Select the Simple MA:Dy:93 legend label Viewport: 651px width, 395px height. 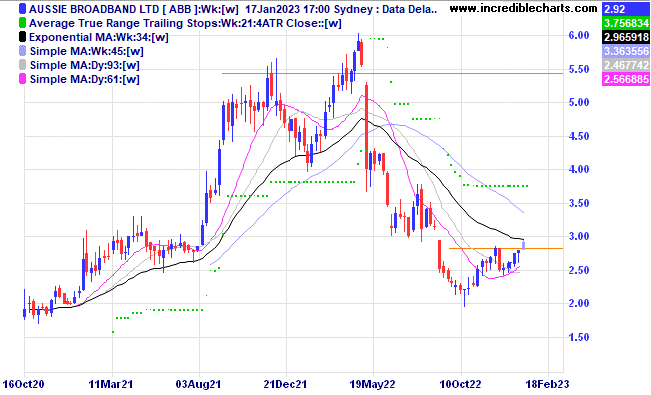[x=85, y=65]
